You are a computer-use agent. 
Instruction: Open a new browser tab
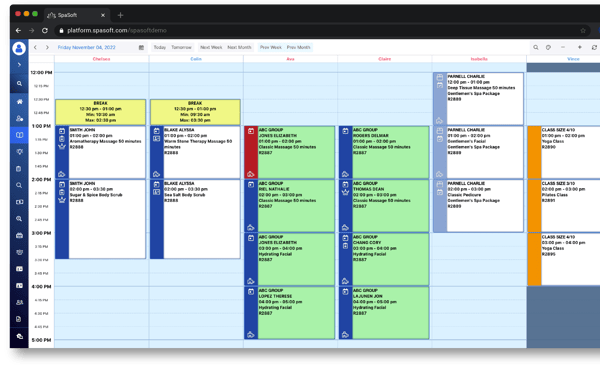click(121, 15)
